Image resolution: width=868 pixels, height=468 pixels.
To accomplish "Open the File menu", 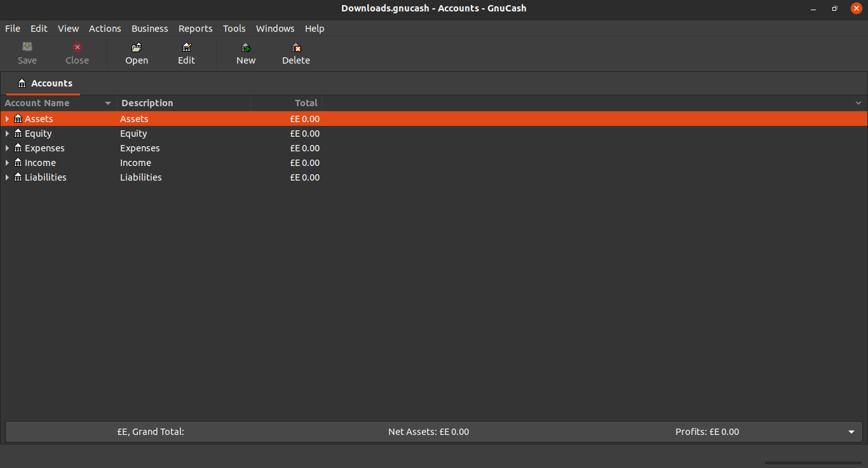I will [13, 29].
